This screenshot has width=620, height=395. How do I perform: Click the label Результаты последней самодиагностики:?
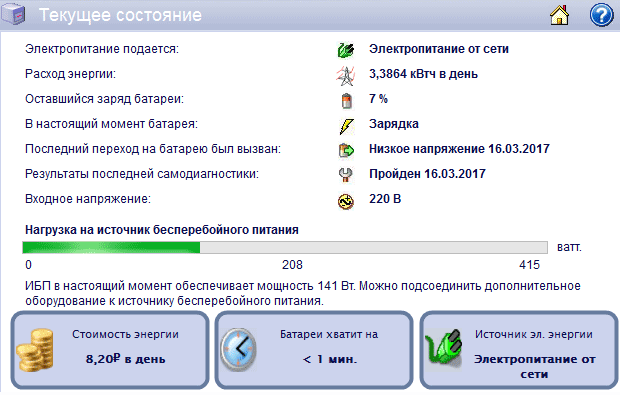[x=142, y=174]
